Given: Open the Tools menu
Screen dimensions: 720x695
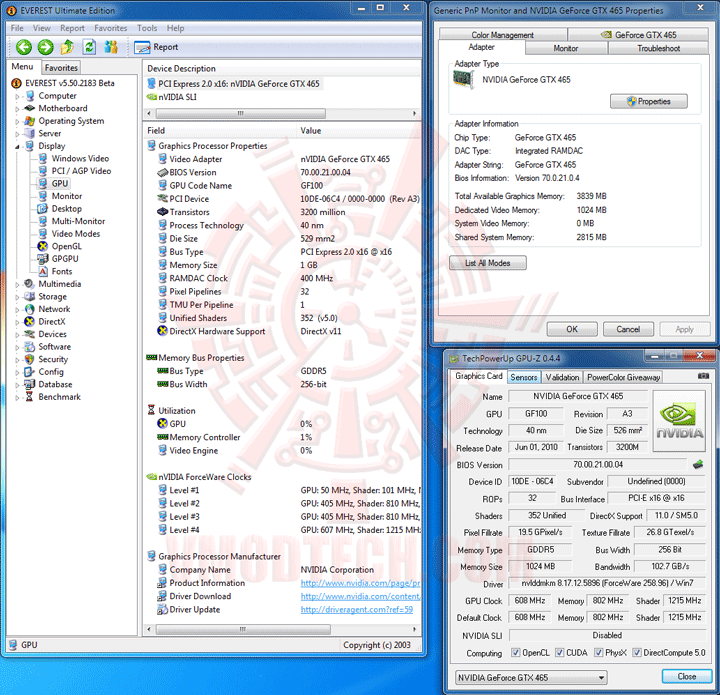Looking at the screenshot, I should coord(147,28).
